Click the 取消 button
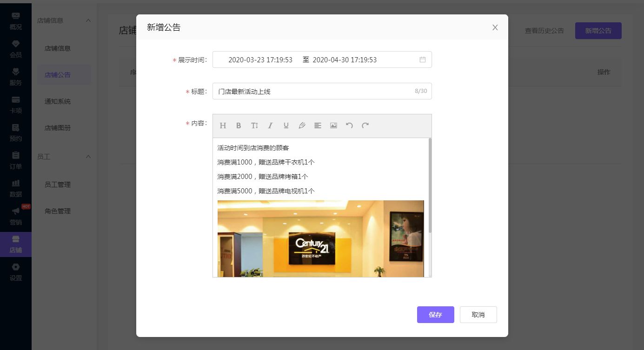Viewport: 644px width, 350px height. [478, 315]
